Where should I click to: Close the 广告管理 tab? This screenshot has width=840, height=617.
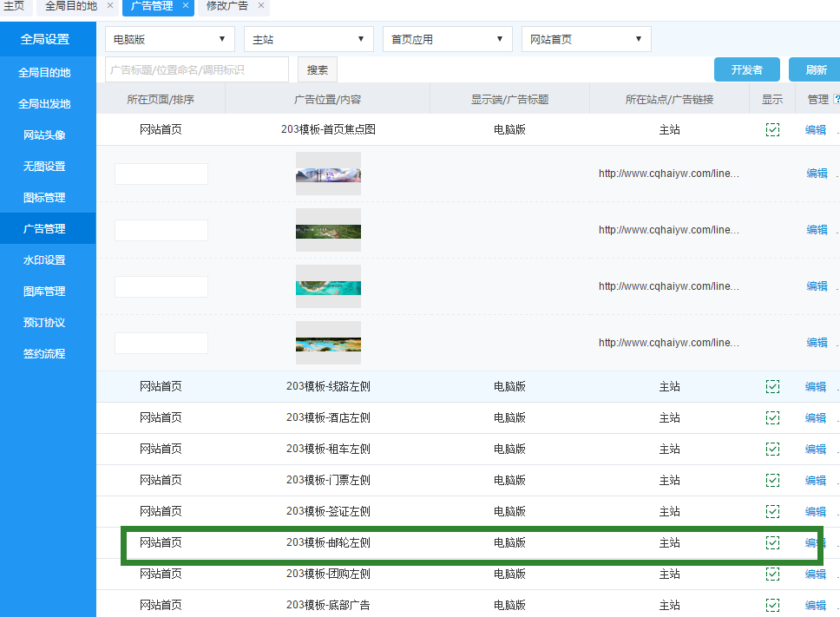[186, 6]
